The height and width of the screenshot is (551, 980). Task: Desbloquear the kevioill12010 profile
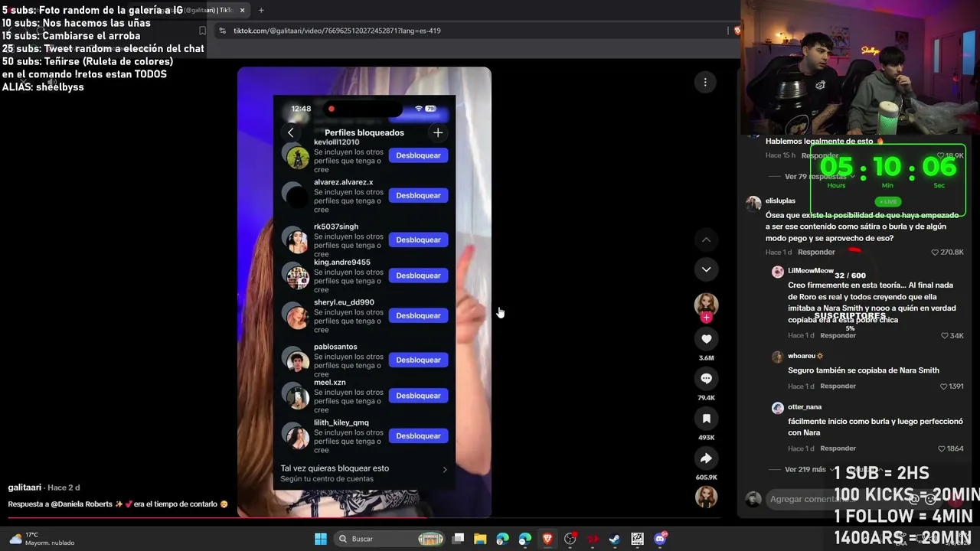click(418, 155)
